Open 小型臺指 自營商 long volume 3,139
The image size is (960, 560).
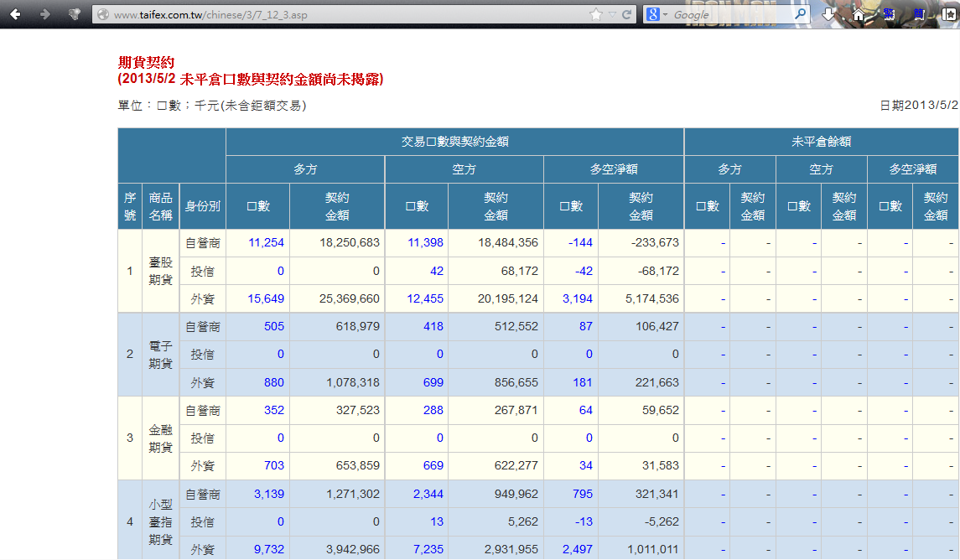[269, 494]
